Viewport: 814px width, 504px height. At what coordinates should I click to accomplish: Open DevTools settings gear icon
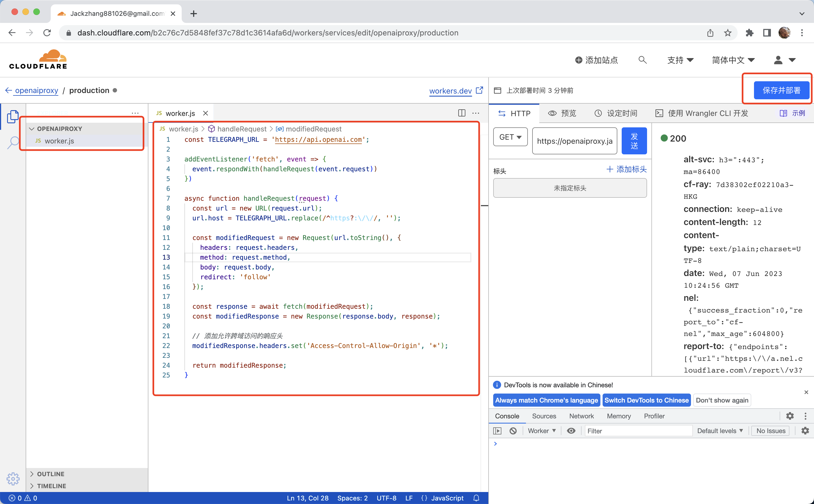point(790,416)
